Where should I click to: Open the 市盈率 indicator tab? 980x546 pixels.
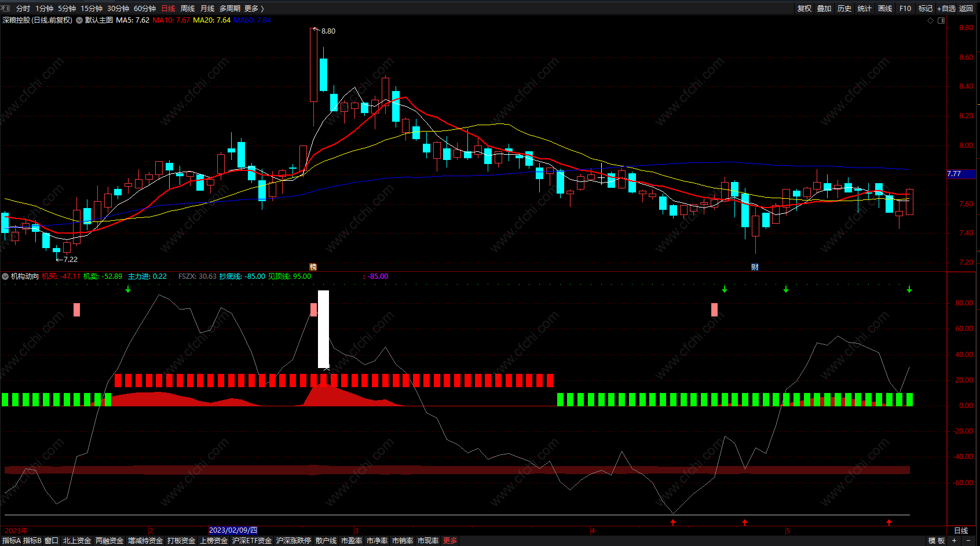tap(352, 541)
